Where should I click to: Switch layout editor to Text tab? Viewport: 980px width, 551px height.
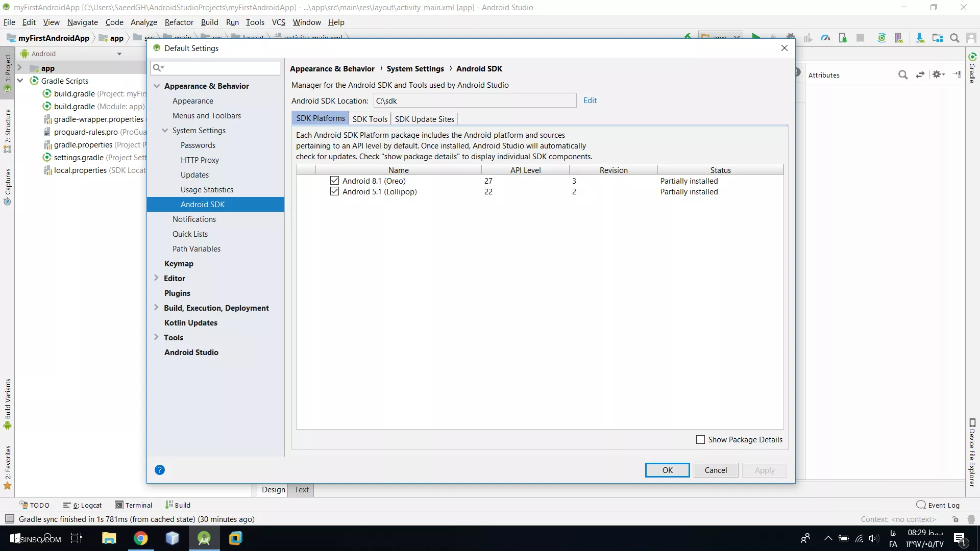click(x=301, y=490)
